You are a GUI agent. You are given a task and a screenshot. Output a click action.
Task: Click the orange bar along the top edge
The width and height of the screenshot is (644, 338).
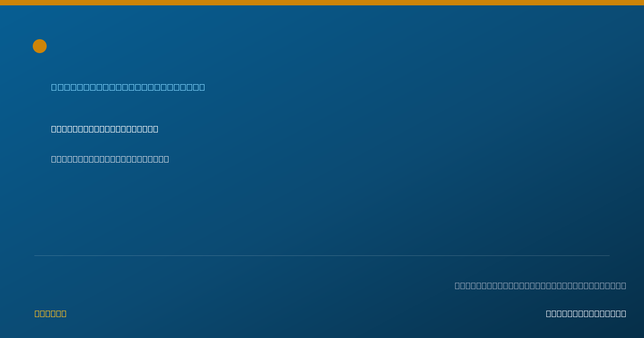click(x=322, y=3)
